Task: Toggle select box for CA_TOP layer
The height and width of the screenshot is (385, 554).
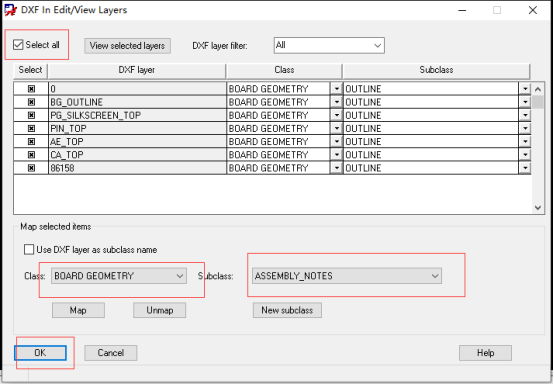Action: 31,155
